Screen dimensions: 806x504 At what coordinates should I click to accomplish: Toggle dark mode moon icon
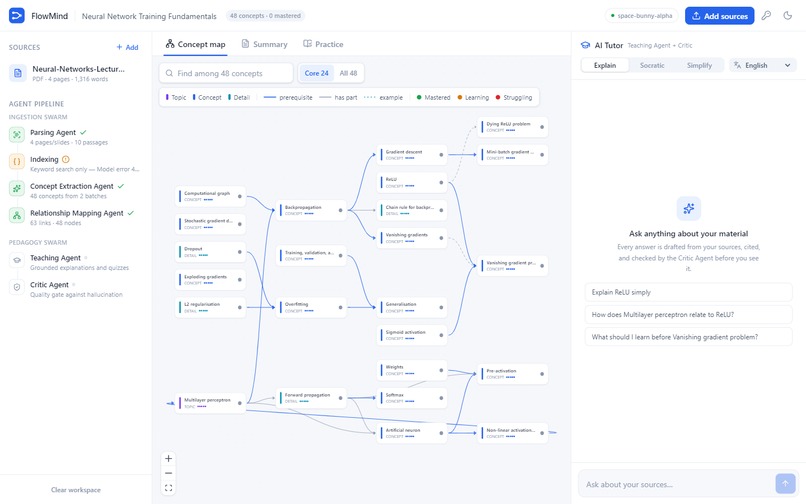tap(787, 15)
